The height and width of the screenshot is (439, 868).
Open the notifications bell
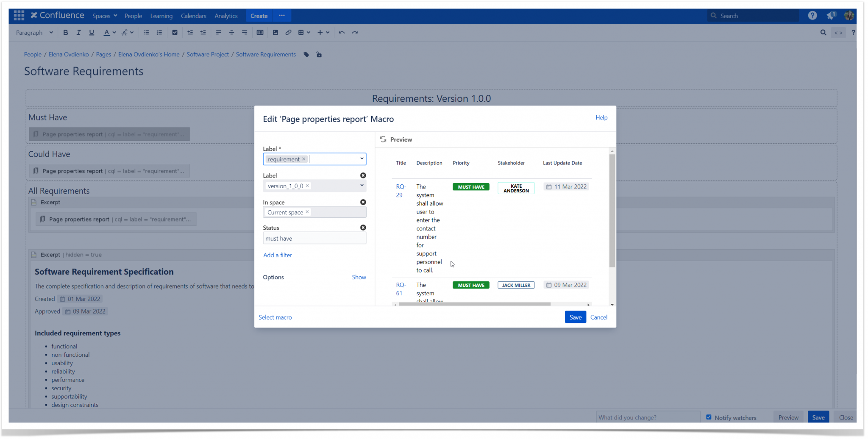[830, 15]
